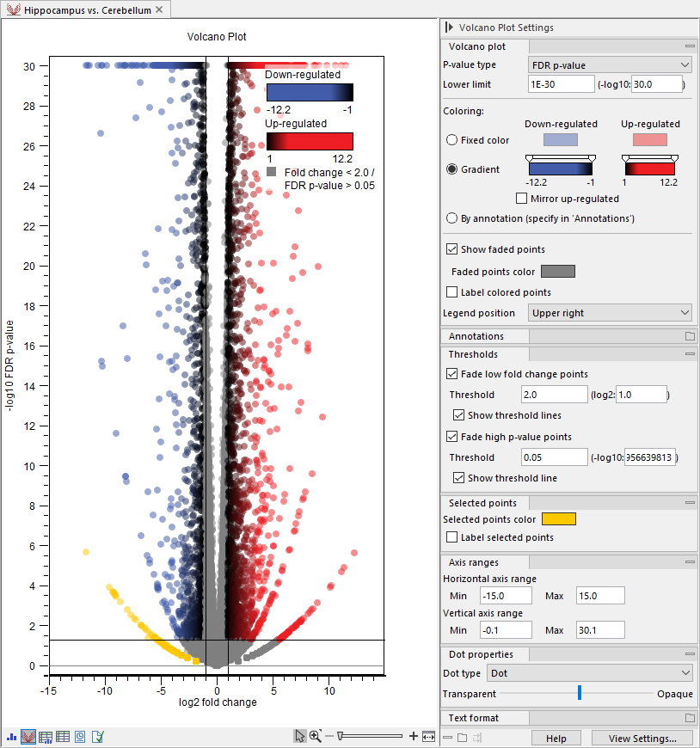Select the pointer selection tool
This screenshot has height=748, width=700.
300,736
